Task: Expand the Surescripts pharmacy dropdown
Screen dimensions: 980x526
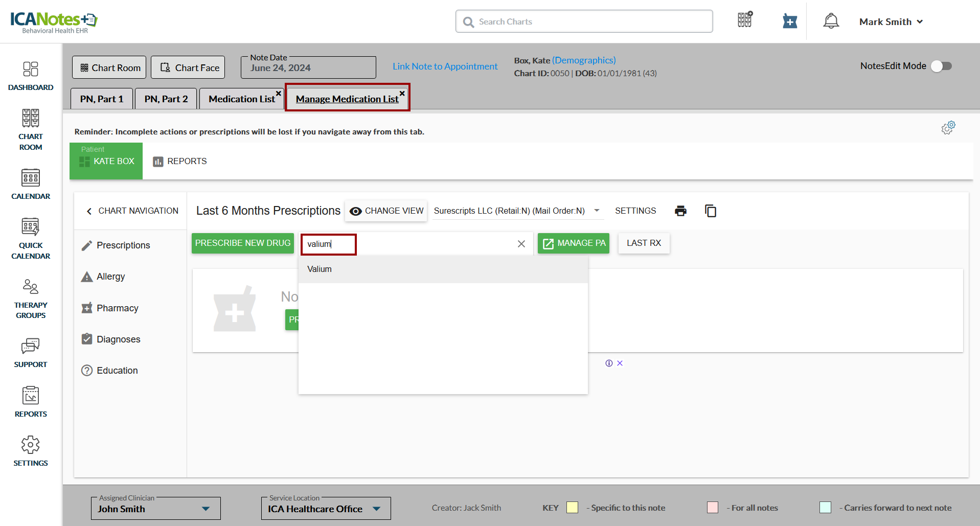Action: pos(597,211)
